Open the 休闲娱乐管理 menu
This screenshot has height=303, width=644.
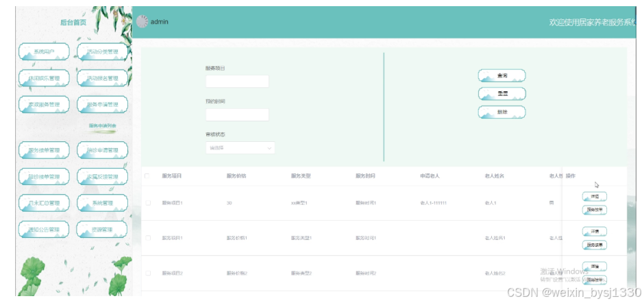pos(44,78)
